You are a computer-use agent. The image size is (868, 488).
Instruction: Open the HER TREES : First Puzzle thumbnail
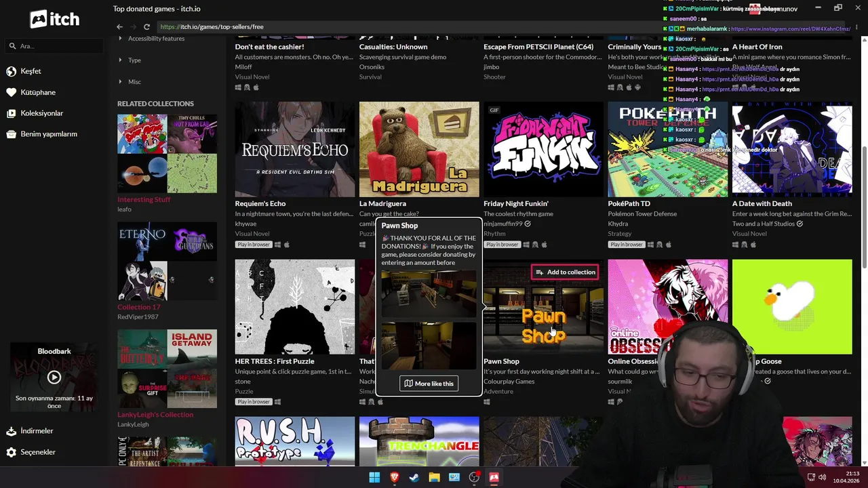pos(295,306)
